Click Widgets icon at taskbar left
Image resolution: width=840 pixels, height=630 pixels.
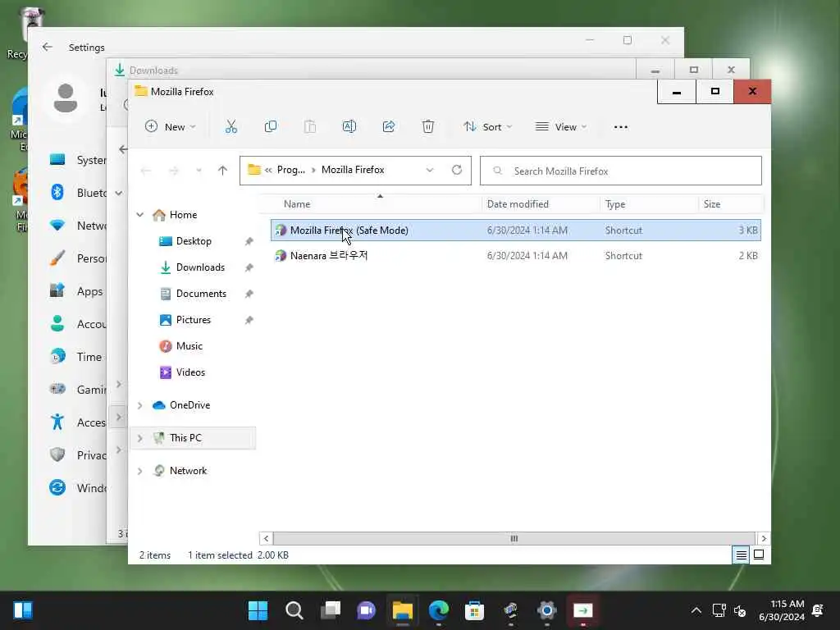coord(22,610)
